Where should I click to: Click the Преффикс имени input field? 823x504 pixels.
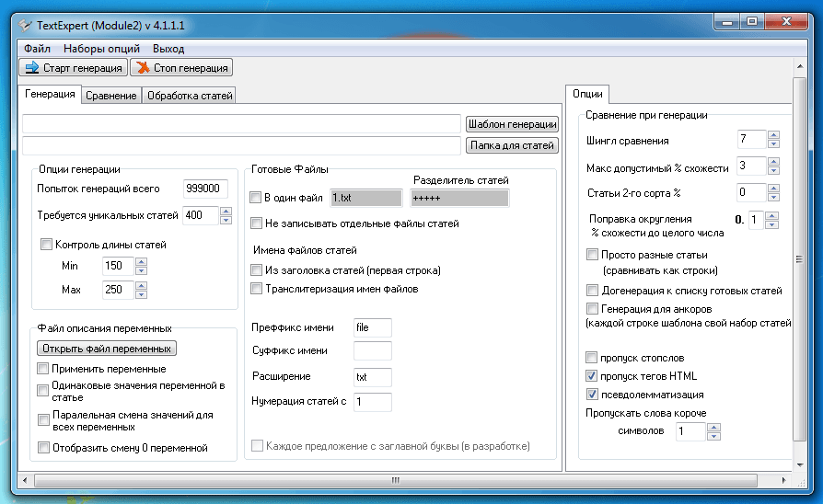pyautogui.click(x=373, y=327)
